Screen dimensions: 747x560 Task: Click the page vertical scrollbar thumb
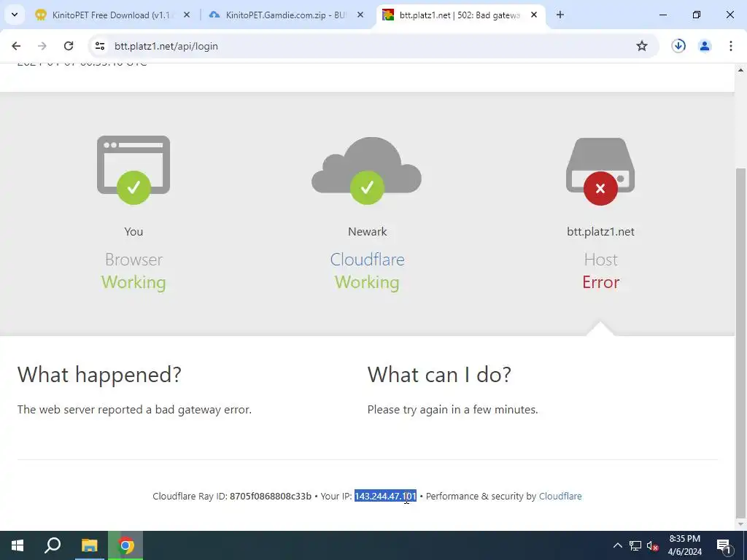[741, 343]
